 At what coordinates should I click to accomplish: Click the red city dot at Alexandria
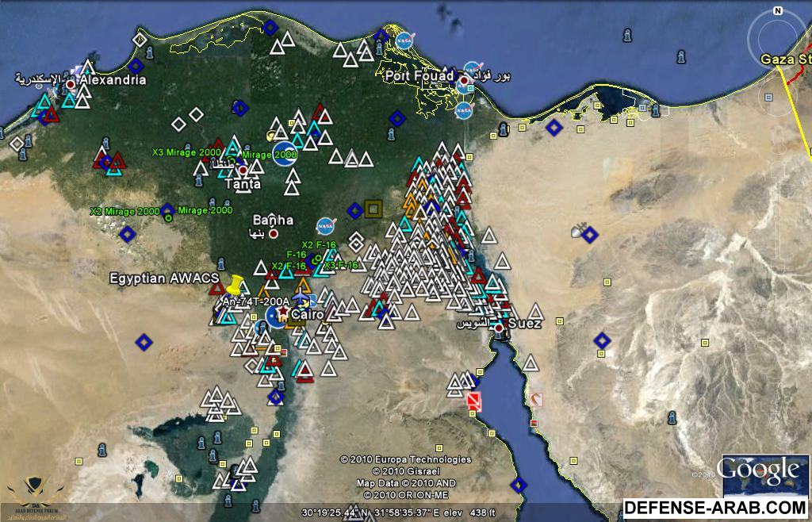[71, 83]
